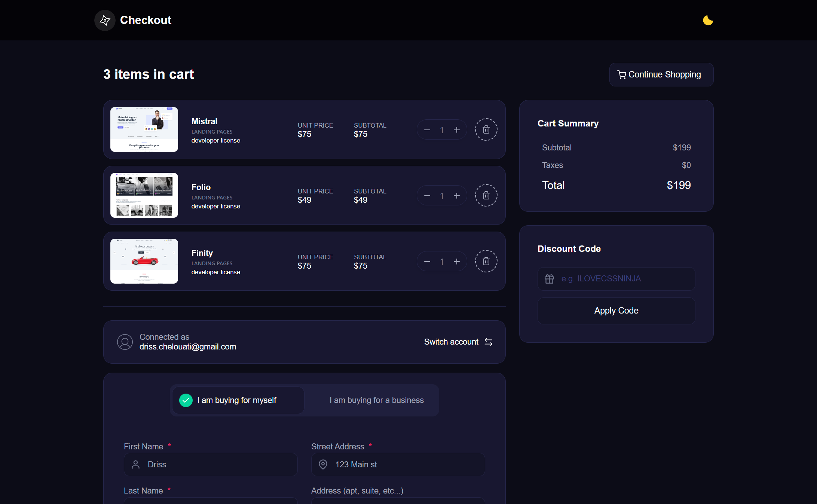Screen dimensions: 817x504
Task: Click Mistral's 'developer license' text
Action: (x=216, y=141)
